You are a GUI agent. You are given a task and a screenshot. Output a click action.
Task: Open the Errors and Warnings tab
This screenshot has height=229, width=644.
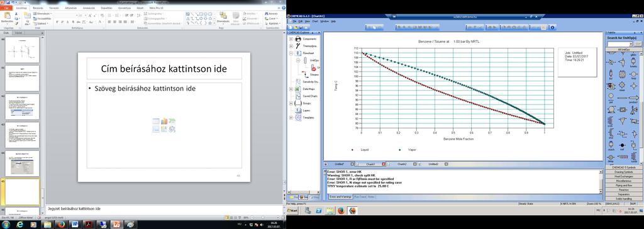(x=340, y=197)
